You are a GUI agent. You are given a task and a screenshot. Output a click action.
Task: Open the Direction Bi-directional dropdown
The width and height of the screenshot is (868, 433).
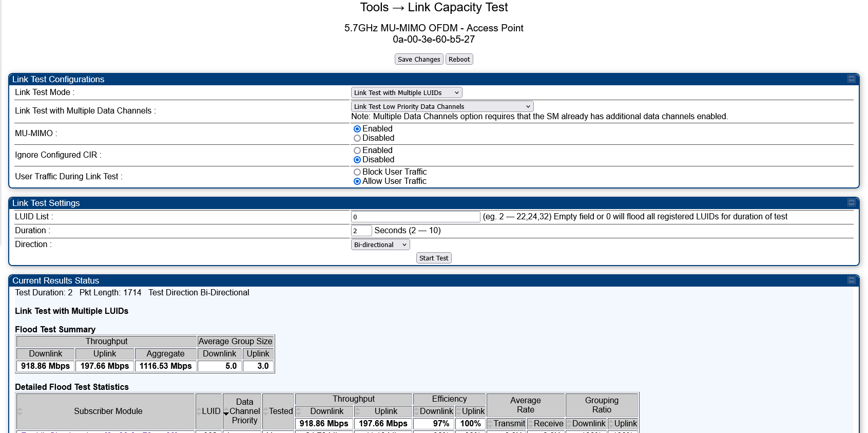pyautogui.click(x=380, y=244)
